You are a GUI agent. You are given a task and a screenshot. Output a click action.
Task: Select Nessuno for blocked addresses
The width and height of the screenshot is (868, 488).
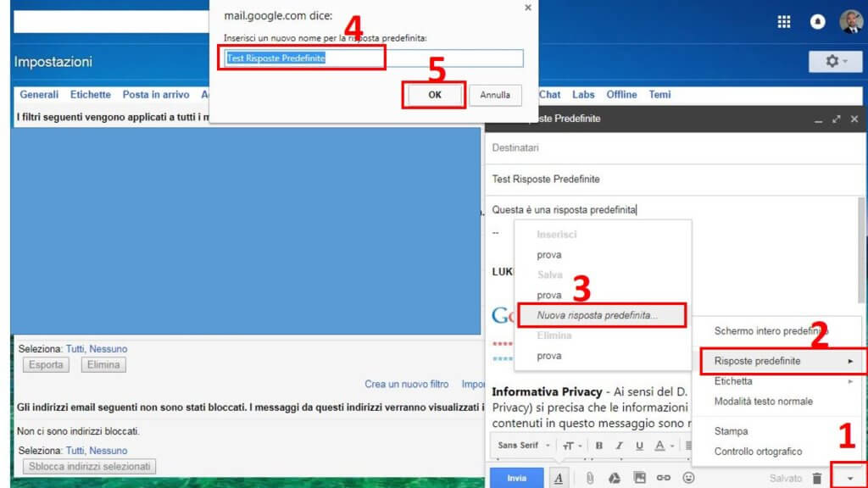(x=108, y=451)
